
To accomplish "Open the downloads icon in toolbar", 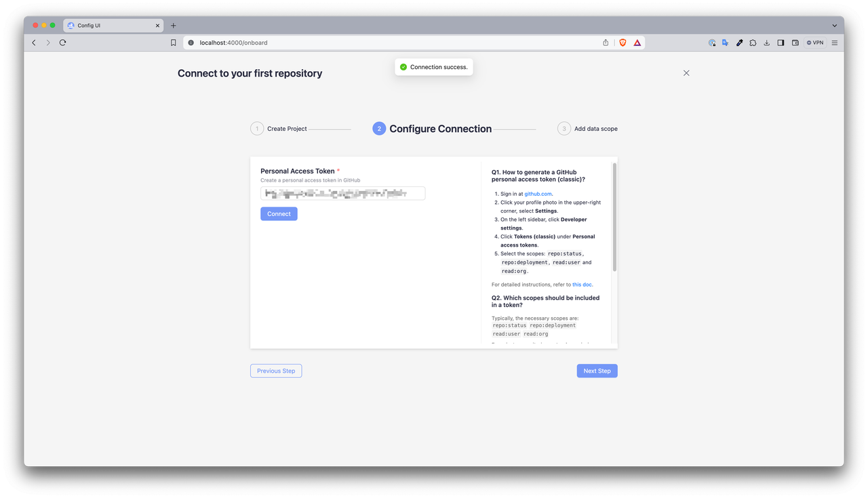I will click(766, 43).
